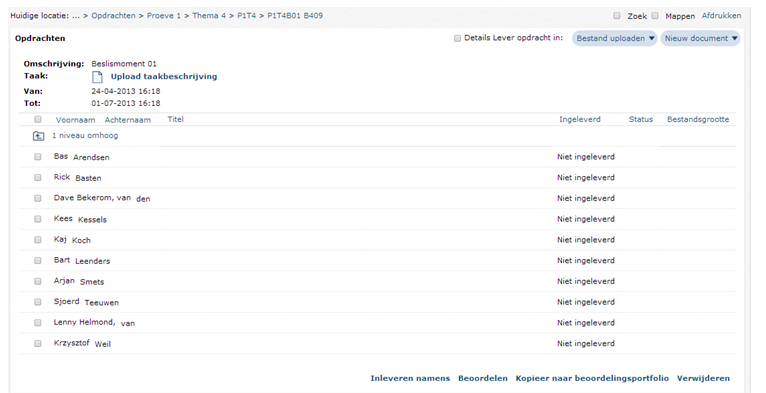Click the name Arendsen in the list
Image resolution: width=766 pixels, height=393 pixels.
click(91, 157)
